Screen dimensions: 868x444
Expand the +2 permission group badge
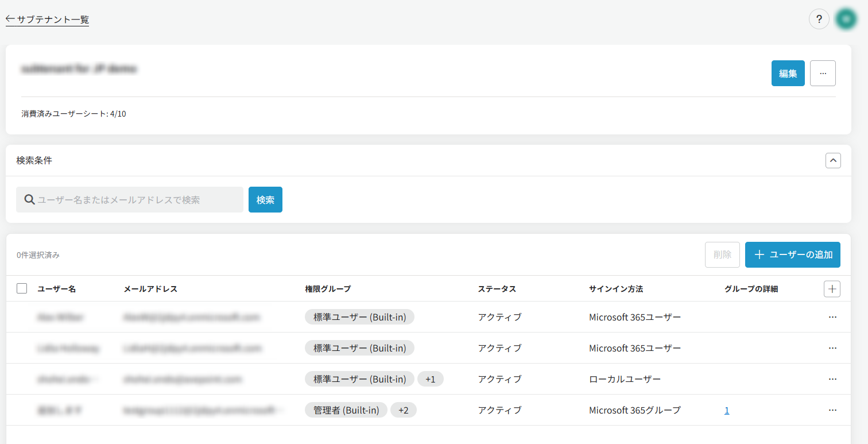point(404,410)
